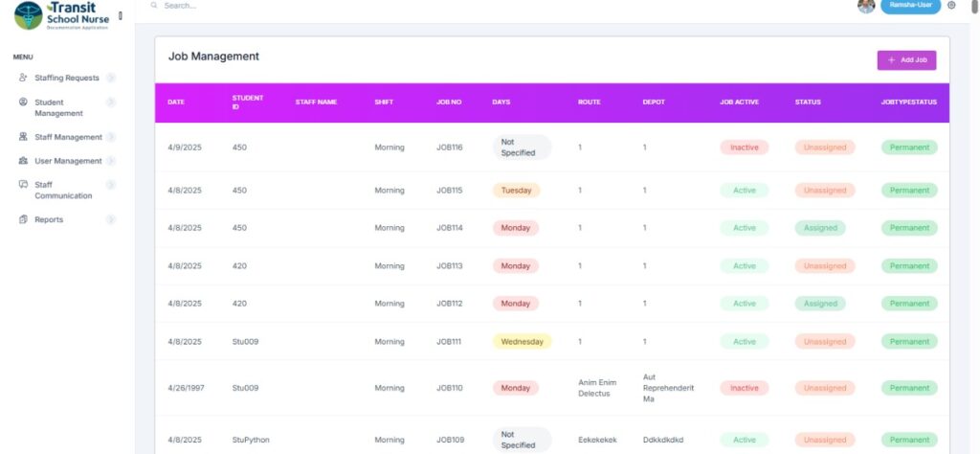Click the Assigned status badge for JOB114
The width and height of the screenshot is (980, 454).
tap(820, 228)
